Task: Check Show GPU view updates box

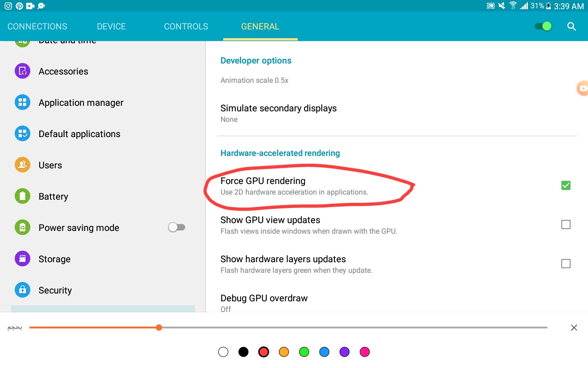Action: click(x=566, y=224)
